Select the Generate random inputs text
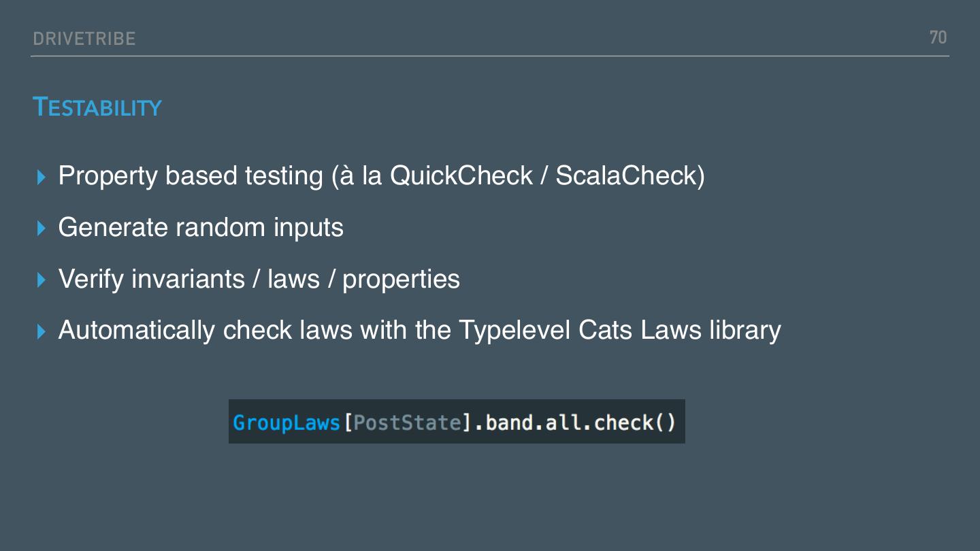Image resolution: width=980 pixels, height=551 pixels. pos(201,227)
